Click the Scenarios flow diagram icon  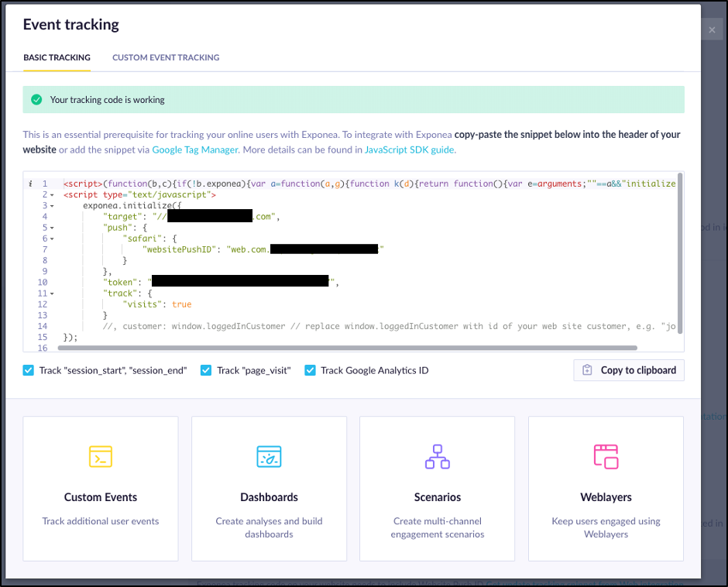pyautogui.click(x=438, y=456)
